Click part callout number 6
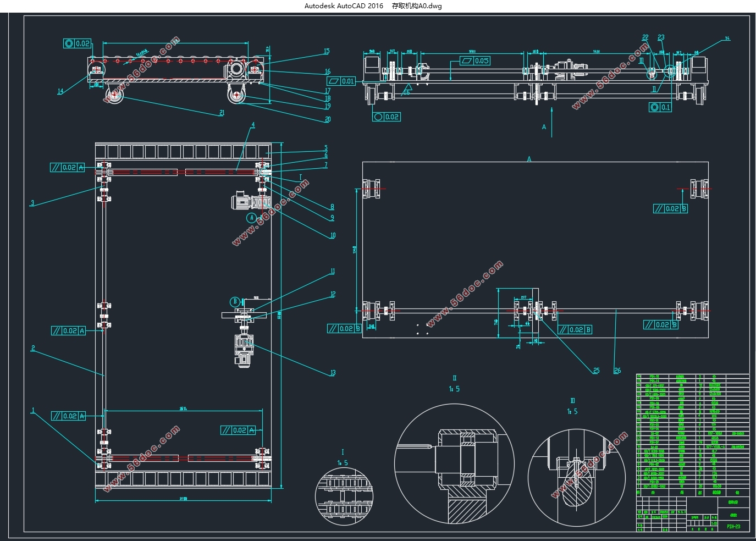The width and height of the screenshot is (756, 541). tap(325, 156)
